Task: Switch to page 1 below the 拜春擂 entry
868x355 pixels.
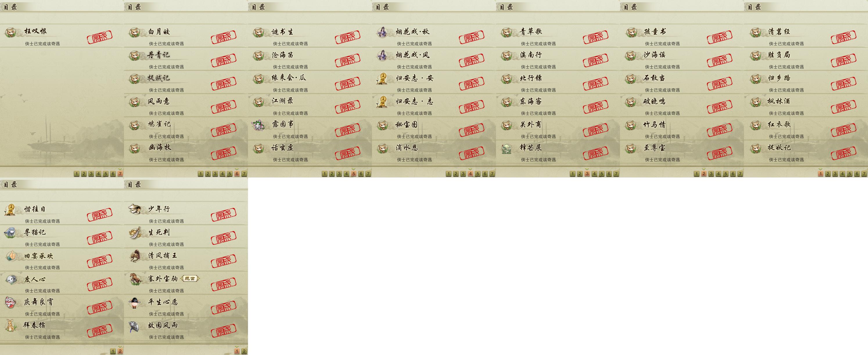Action: click(113, 351)
